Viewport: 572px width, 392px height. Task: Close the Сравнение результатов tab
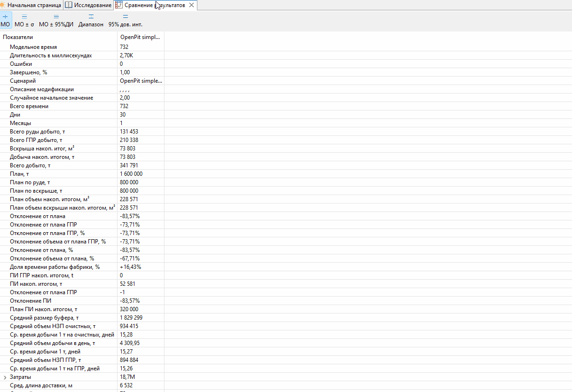pos(191,5)
